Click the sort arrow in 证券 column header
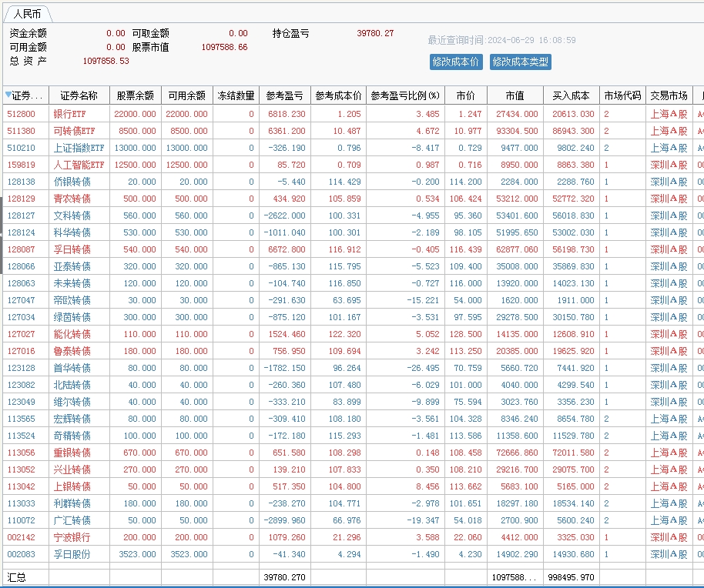The image size is (704, 588). (8, 95)
